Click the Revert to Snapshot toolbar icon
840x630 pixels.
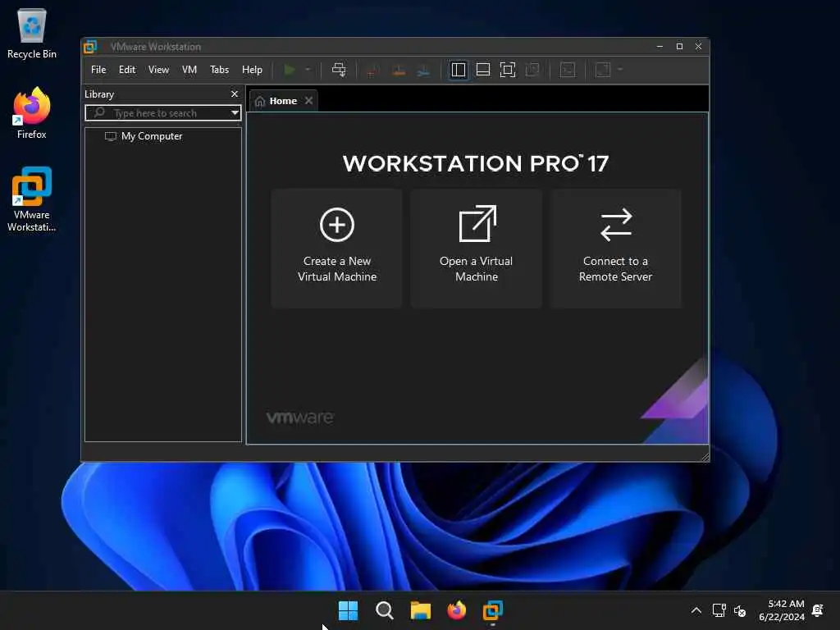[398, 71]
